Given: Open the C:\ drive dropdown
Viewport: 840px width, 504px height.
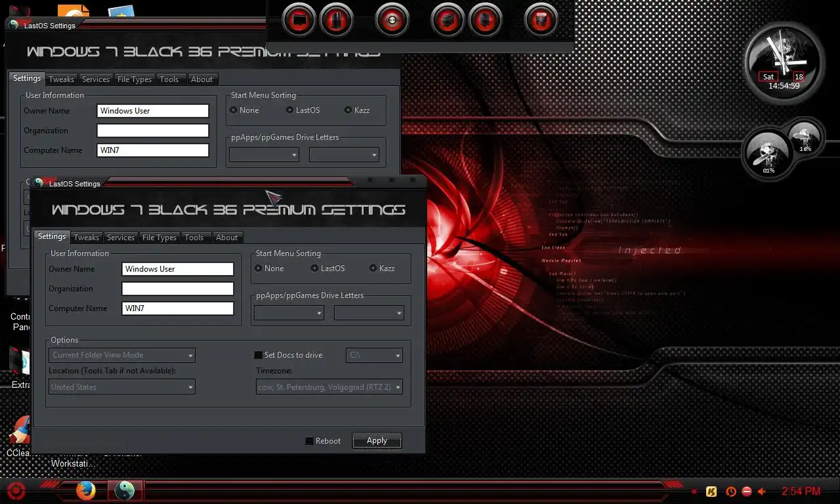Looking at the screenshot, I should pyautogui.click(x=374, y=355).
